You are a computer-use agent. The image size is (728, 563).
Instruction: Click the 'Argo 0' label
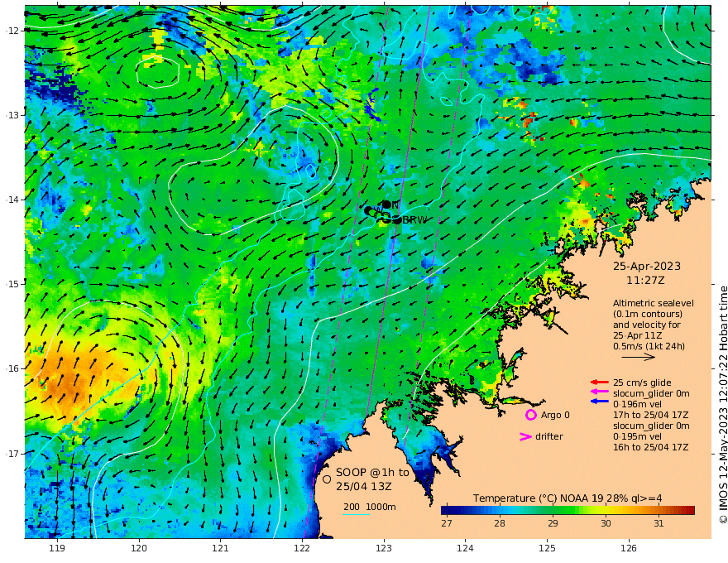(555, 415)
